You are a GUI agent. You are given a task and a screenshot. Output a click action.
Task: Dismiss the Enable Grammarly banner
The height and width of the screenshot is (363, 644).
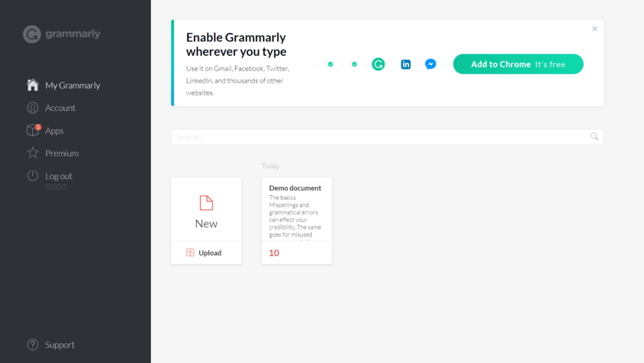[x=595, y=29]
